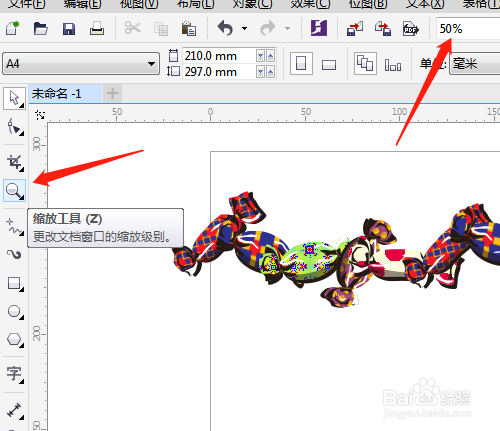Select the Freehand drawing tool
The image size is (500, 431).
pos(14,226)
